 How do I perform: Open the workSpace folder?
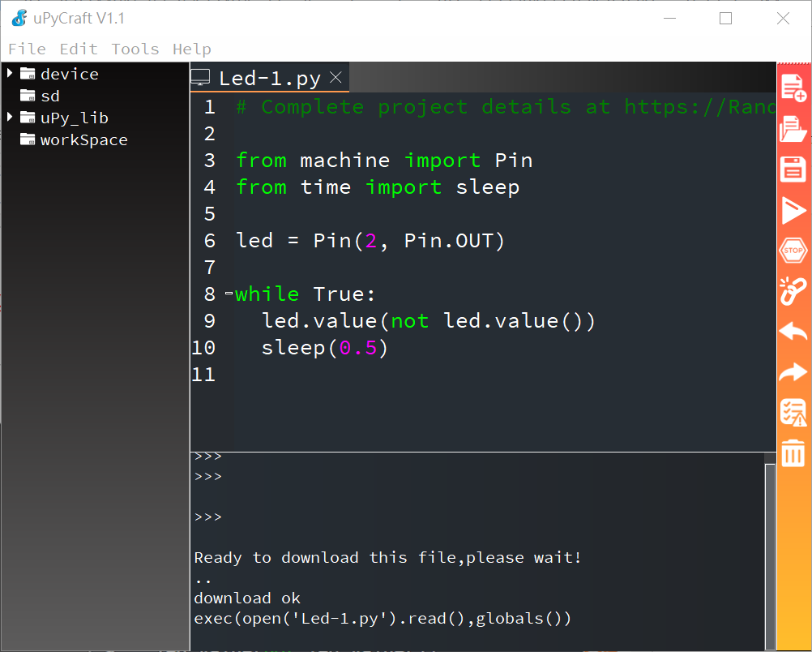click(84, 139)
